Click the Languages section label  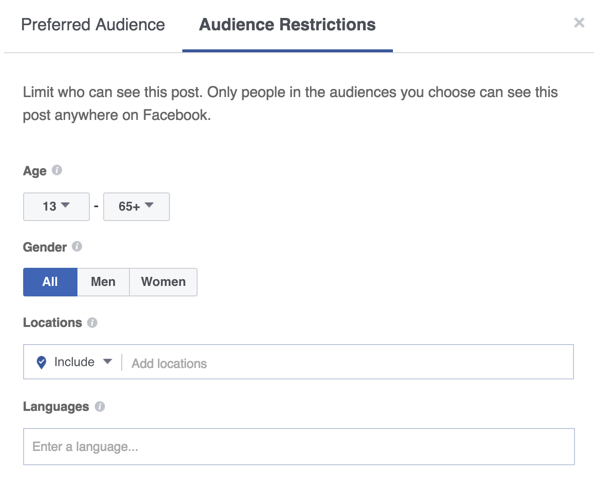click(56, 407)
